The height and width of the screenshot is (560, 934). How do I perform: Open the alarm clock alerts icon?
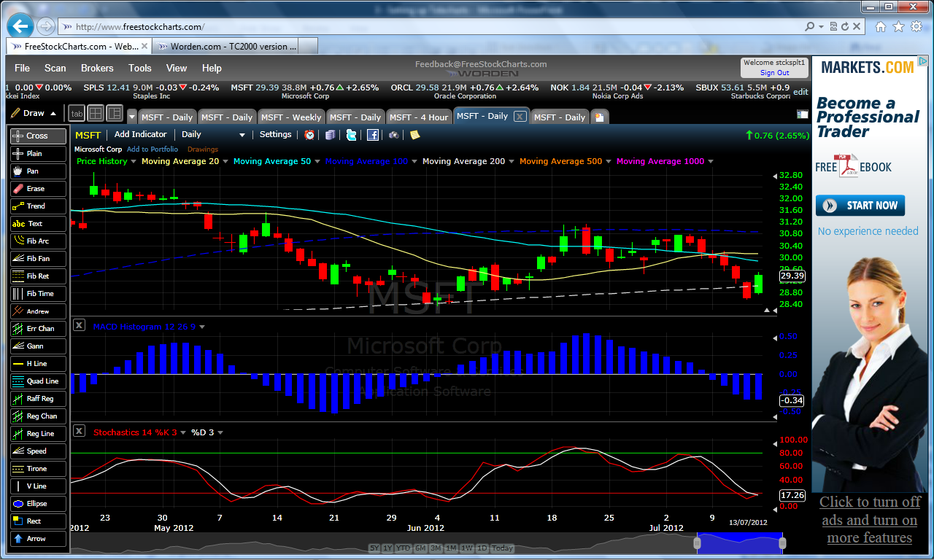(x=309, y=135)
